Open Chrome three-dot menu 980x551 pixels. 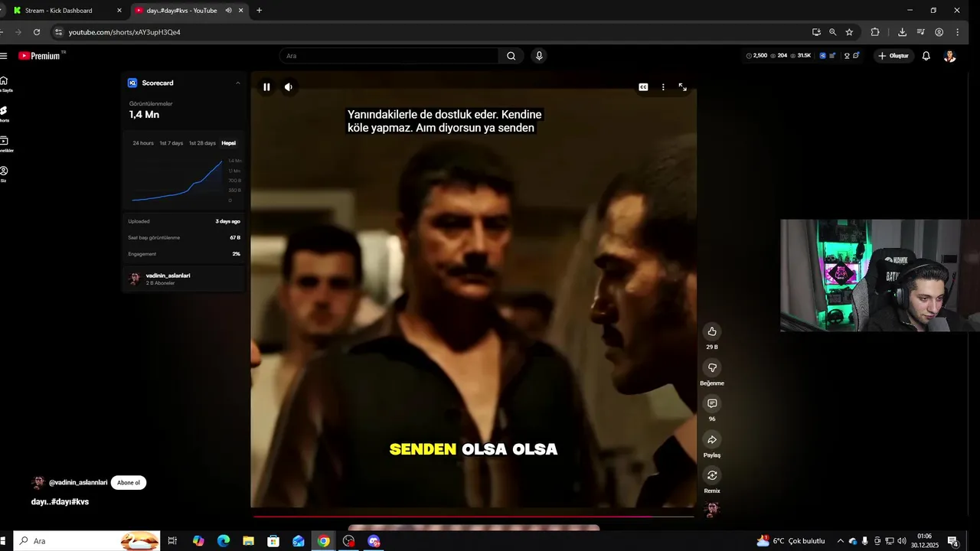point(958,32)
